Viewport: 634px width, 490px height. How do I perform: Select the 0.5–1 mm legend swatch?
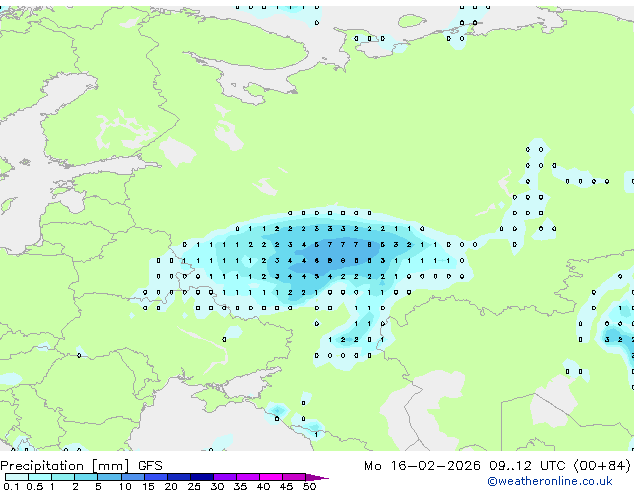click(40, 477)
